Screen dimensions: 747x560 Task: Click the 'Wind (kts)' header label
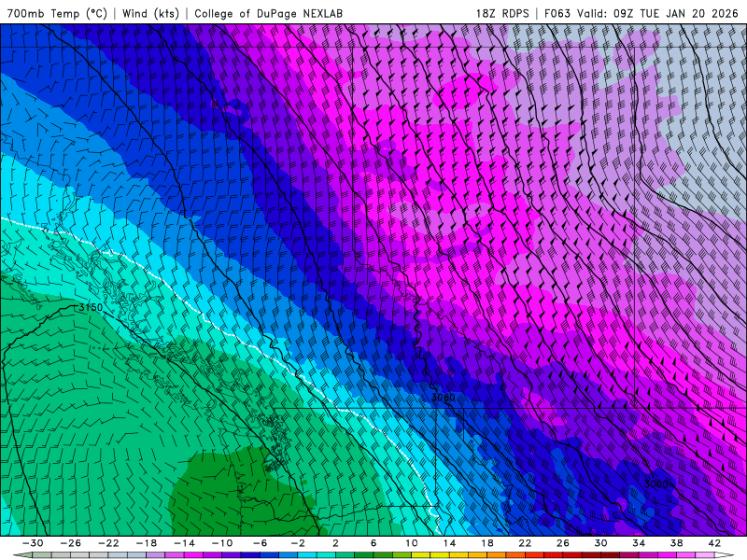point(150,13)
